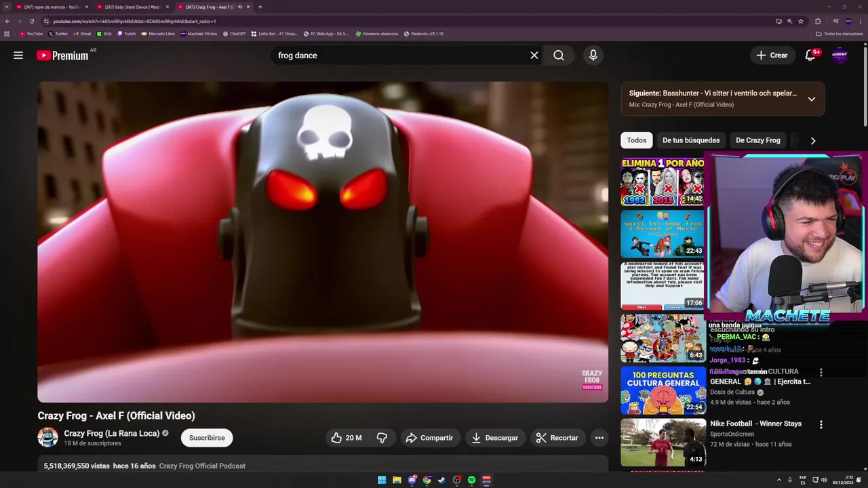Viewport: 868px width, 488px height.
Task: Open the YouTube bookmark
Action: (x=31, y=33)
